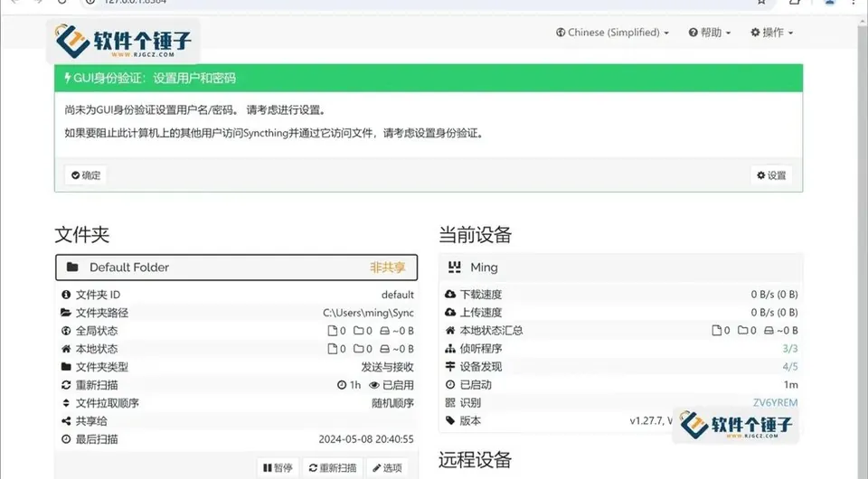The width and height of the screenshot is (868, 479).
Task: Click the info icon beside 文件夹 ID
Action: [66, 295]
